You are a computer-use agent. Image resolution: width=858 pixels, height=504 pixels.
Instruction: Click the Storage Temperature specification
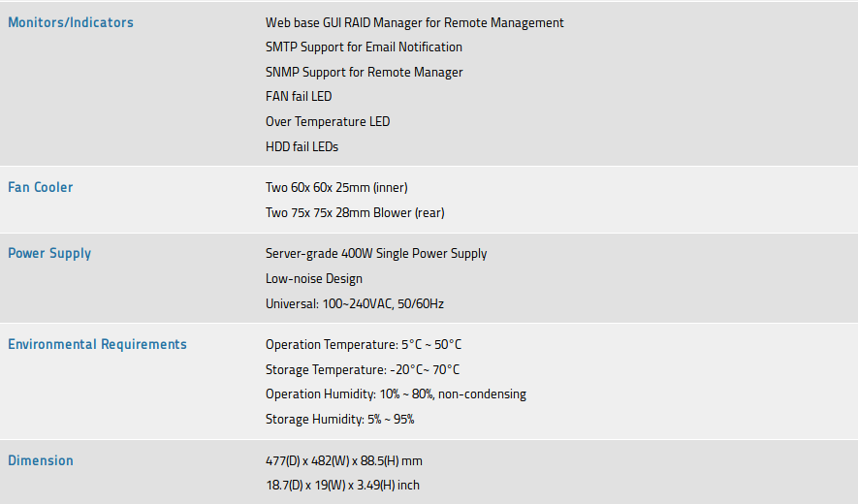pos(363,370)
